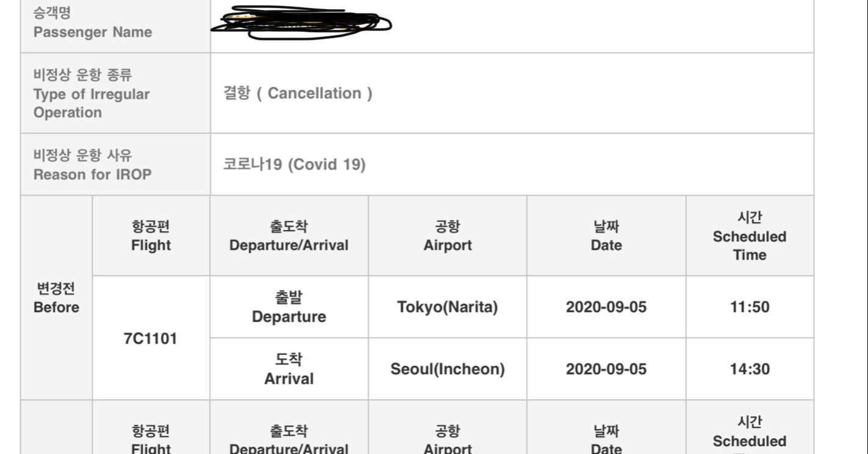Click the Flight column header
The height and width of the screenshot is (454, 868).
point(151,236)
